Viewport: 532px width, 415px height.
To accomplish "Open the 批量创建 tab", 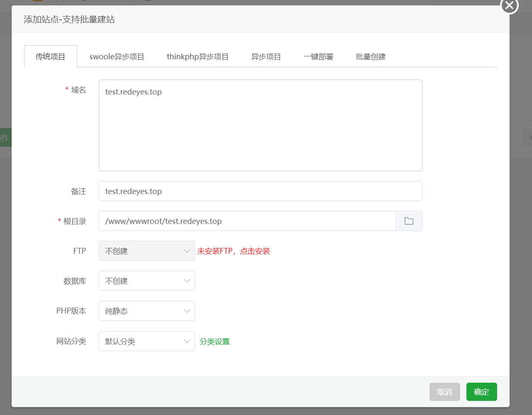I will [x=371, y=57].
